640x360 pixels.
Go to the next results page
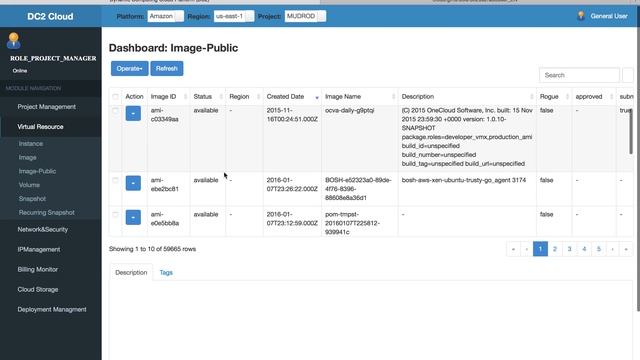613,249
